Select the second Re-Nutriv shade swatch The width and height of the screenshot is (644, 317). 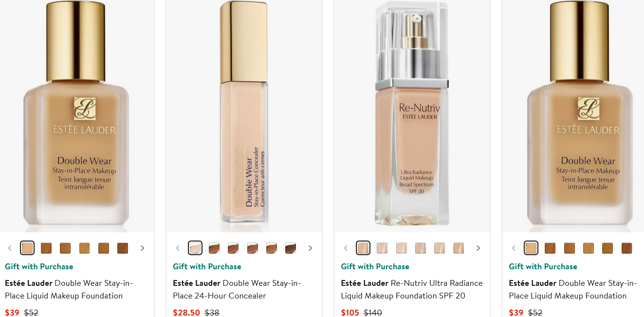[x=382, y=248]
